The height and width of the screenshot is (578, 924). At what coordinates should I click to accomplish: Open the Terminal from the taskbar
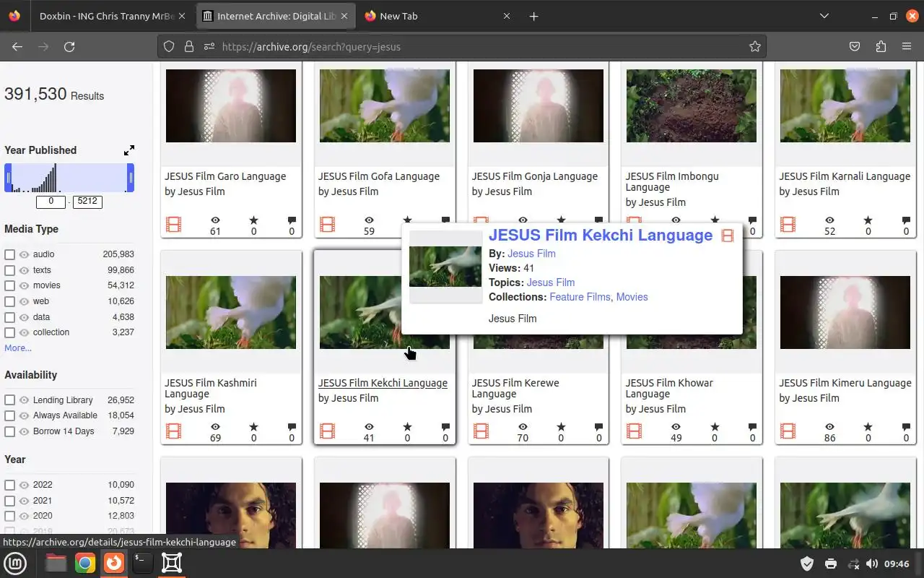pos(143,563)
